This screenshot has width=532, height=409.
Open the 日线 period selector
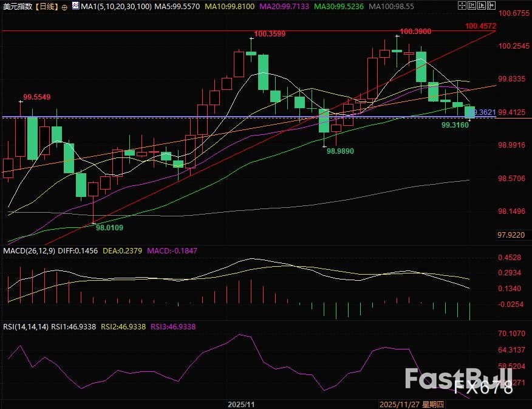coord(47,7)
